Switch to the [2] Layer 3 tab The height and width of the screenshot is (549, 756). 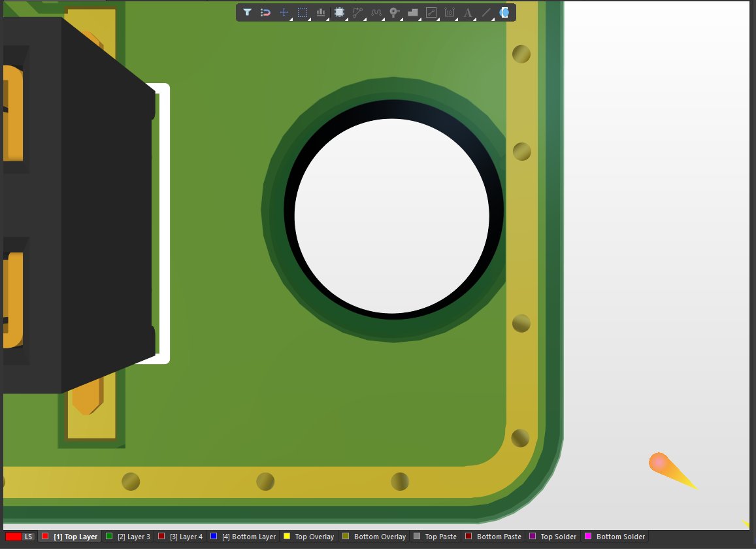pyautogui.click(x=128, y=537)
